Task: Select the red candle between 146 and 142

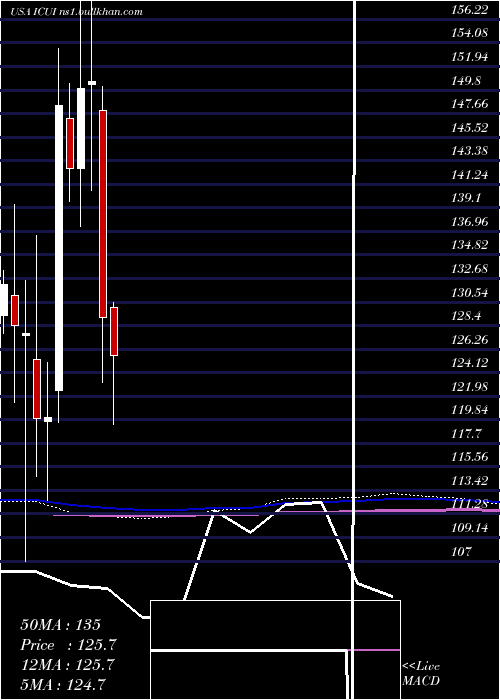Action: point(70,143)
